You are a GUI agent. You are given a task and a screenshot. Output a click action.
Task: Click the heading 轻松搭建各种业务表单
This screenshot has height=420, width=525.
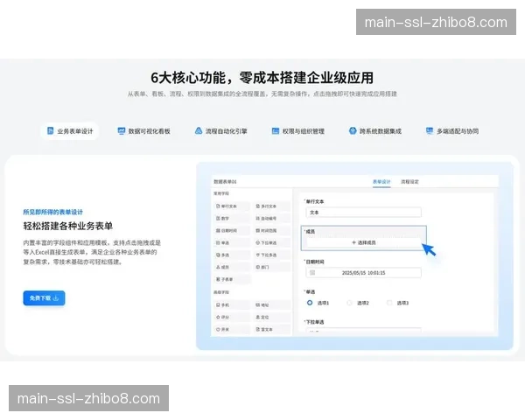pyautogui.click(x=68, y=226)
